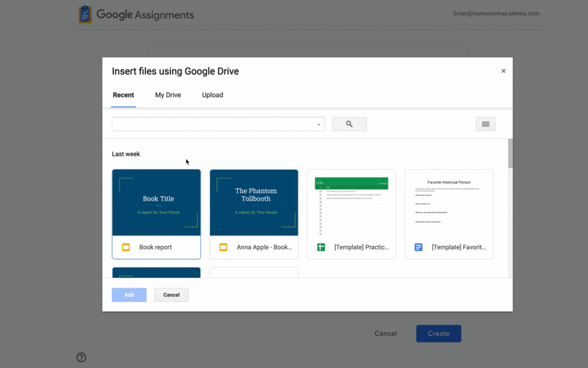Image resolution: width=588 pixels, height=368 pixels.
Task: Switch to the My Drive tab
Action: pyautogui.click(x=168, y=95)
